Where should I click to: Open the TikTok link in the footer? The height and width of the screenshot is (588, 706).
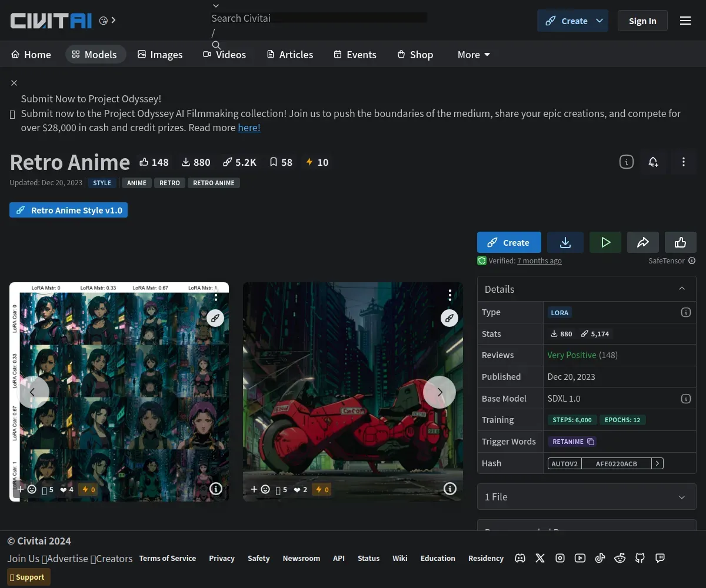tap(600, 558)
